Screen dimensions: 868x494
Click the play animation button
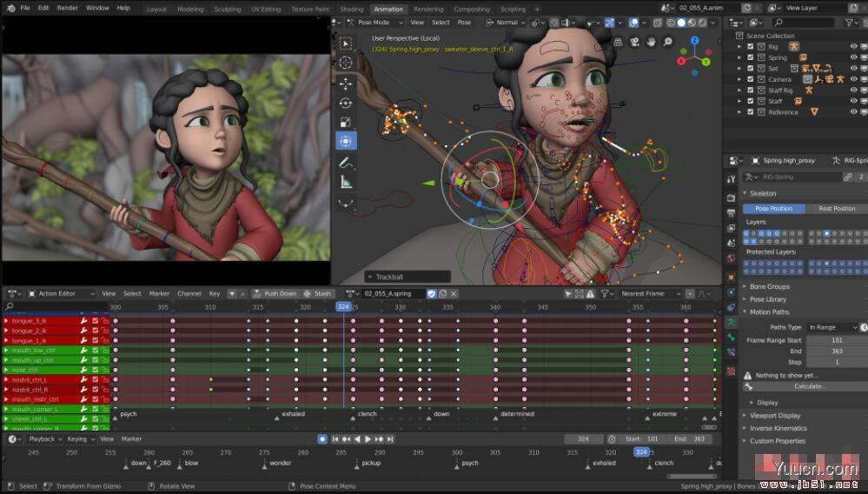point(368,439)
